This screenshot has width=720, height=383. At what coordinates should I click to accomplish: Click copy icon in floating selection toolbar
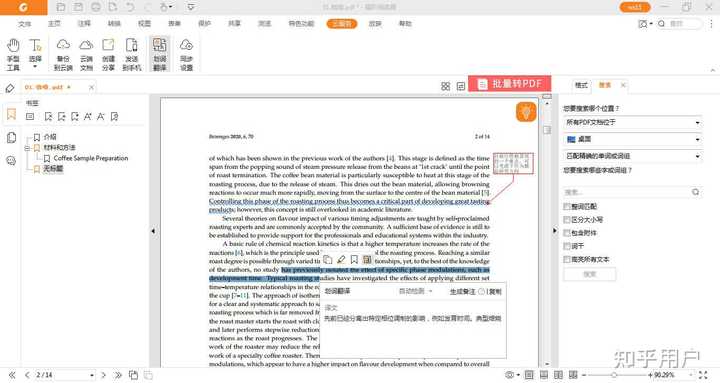coord(327,259)
